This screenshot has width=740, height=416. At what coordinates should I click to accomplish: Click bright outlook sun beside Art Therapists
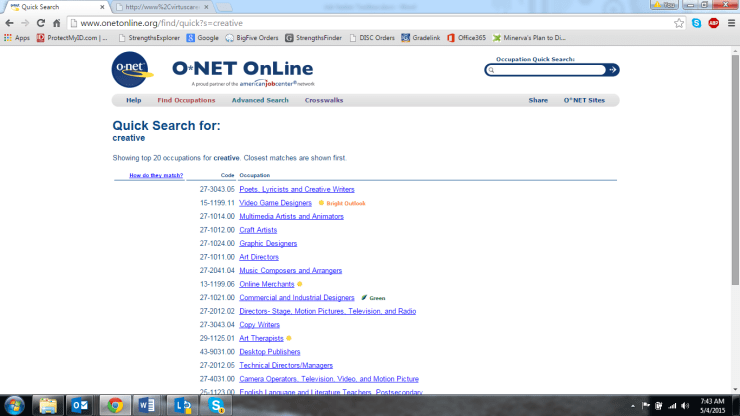point(289,339)
